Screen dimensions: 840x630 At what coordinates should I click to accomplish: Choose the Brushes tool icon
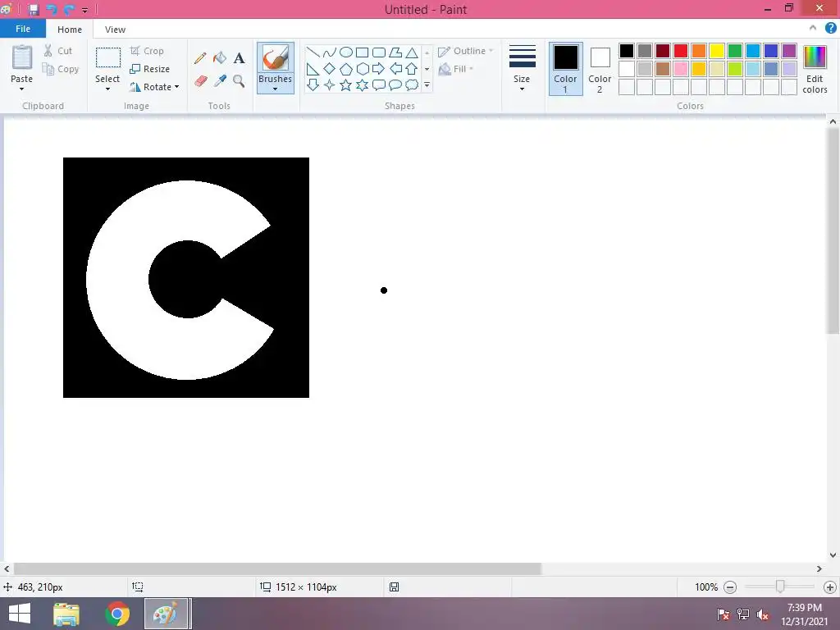coord(276,57)
